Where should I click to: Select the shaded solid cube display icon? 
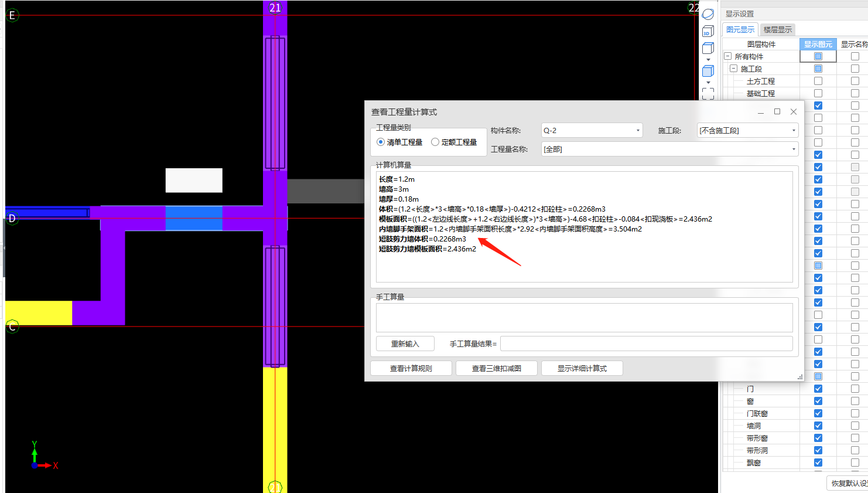(708, 71)
